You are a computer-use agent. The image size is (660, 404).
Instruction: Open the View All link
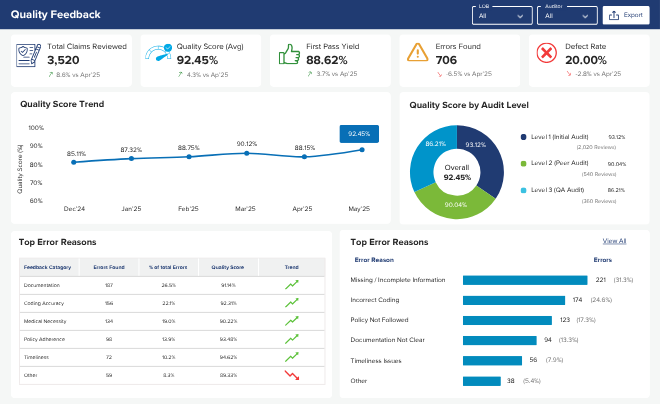coord(614,241)
